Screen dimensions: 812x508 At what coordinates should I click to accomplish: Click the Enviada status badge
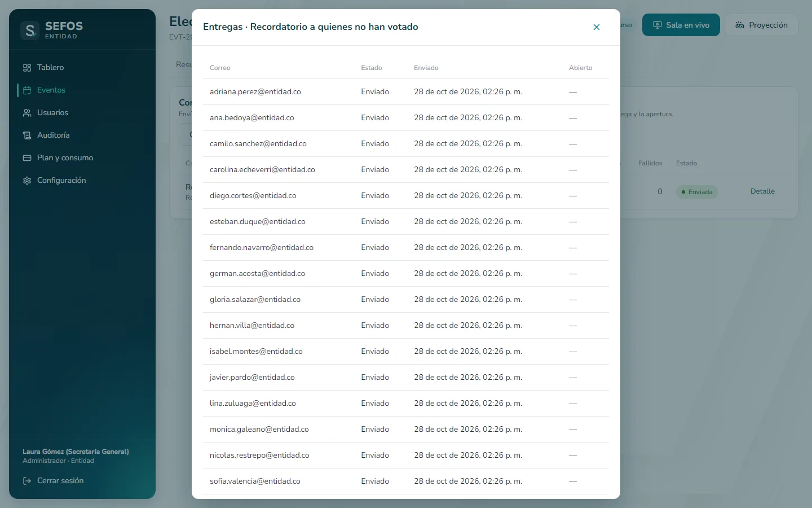tap(697, 192)
